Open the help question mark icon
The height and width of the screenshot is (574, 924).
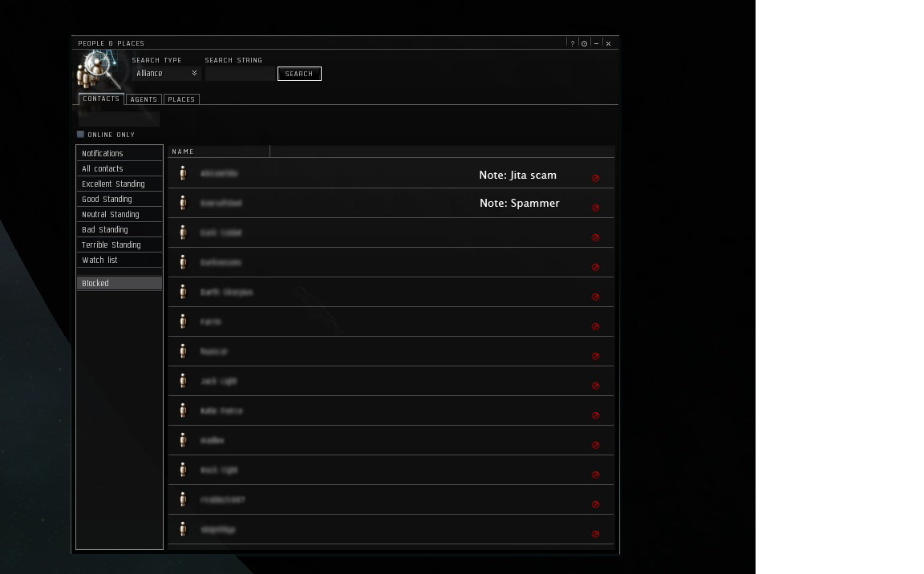tap(572, 43)
